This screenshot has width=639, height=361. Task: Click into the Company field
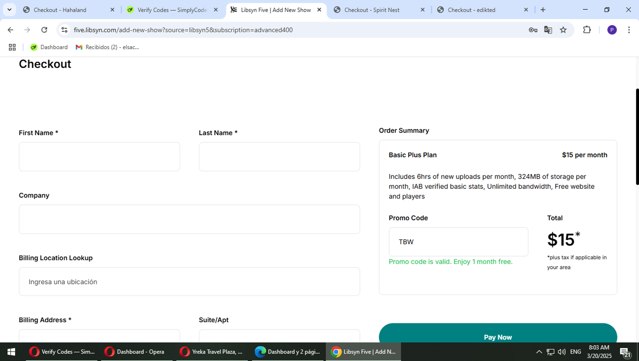tap(189, 219)
